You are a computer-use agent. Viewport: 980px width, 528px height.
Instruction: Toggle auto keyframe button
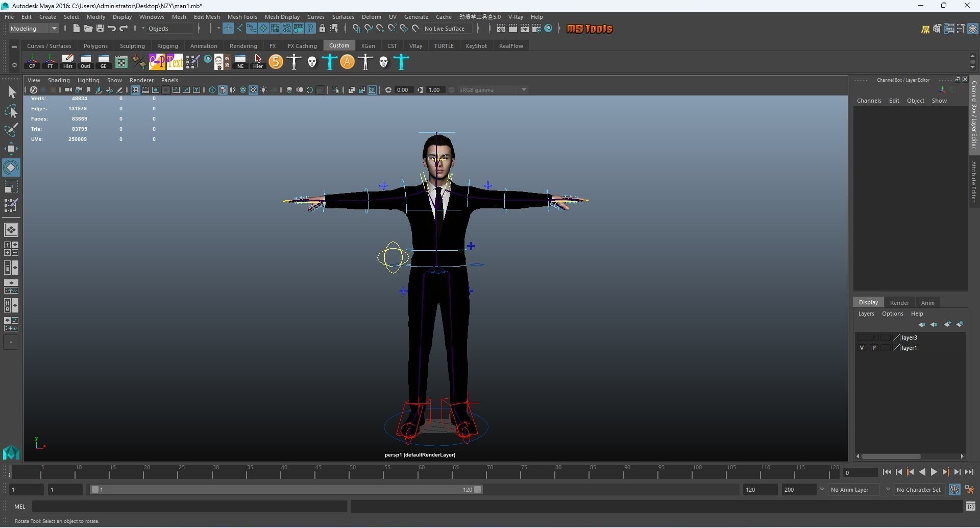[x=954, y=490]
